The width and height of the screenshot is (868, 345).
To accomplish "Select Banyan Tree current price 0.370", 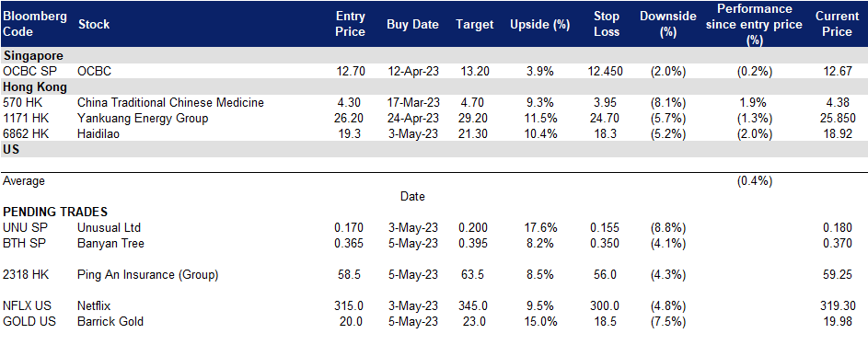I will tap(837, 243).
